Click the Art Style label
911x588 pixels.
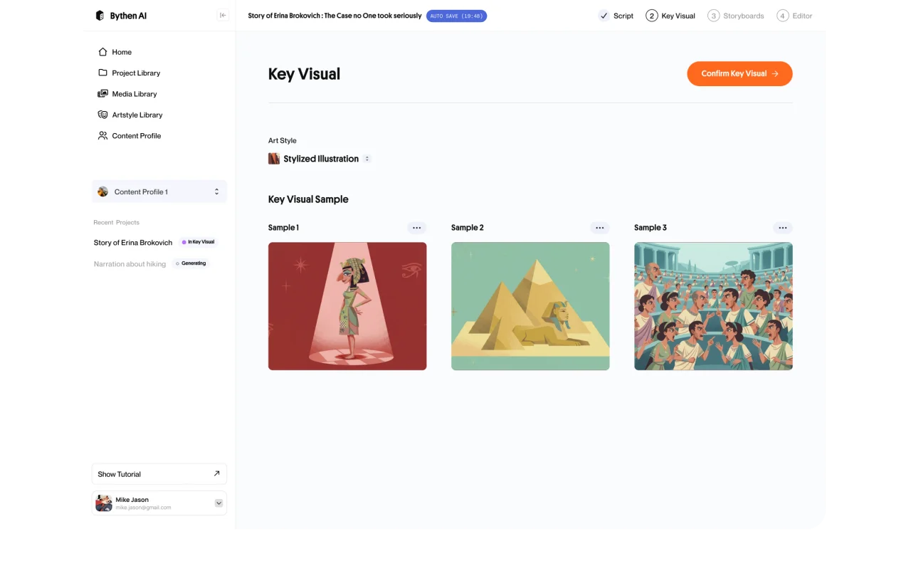tap(283, 141)
